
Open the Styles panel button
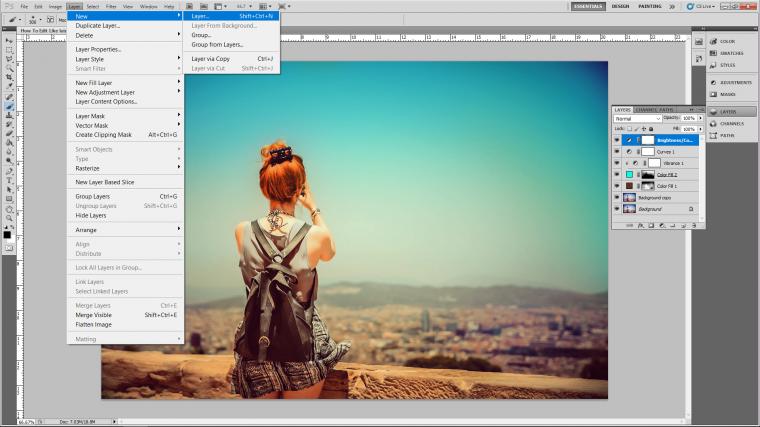tap(731, 65)
